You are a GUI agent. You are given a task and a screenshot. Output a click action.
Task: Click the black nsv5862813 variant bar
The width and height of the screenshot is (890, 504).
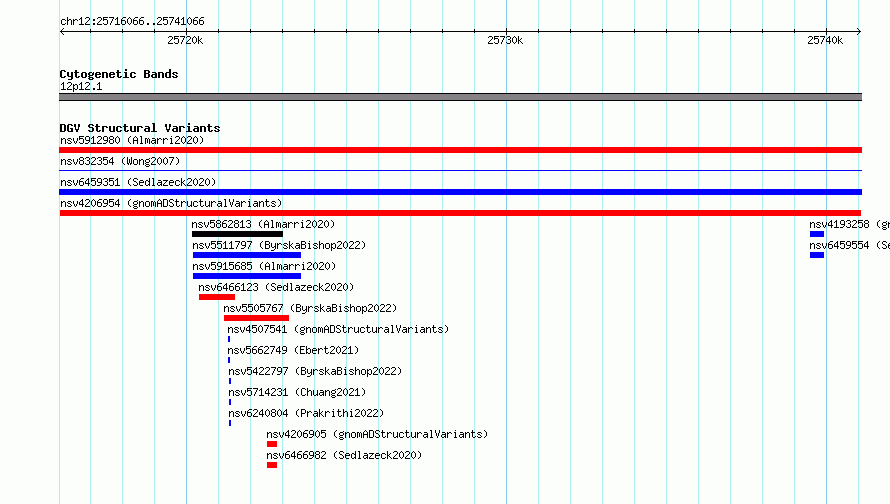click(237, 234)
